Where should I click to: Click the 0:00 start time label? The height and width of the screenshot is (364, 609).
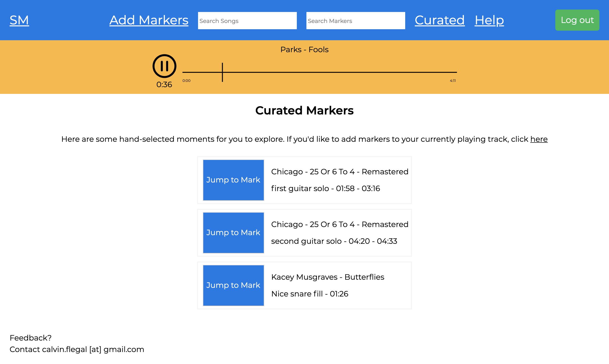(x=186, y=80)
